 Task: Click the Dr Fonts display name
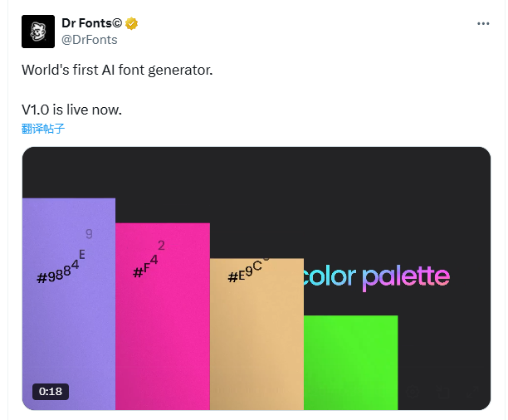click(x=91, y=22)
